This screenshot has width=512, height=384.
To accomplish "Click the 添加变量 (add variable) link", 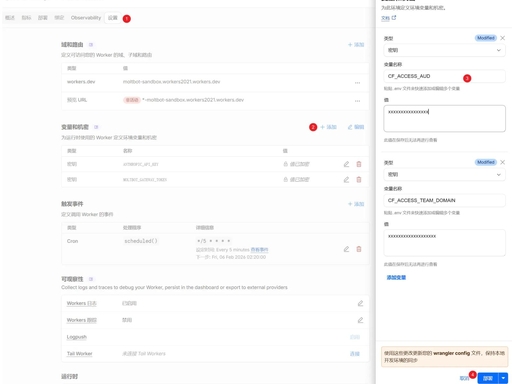I will tap(396, 277).
